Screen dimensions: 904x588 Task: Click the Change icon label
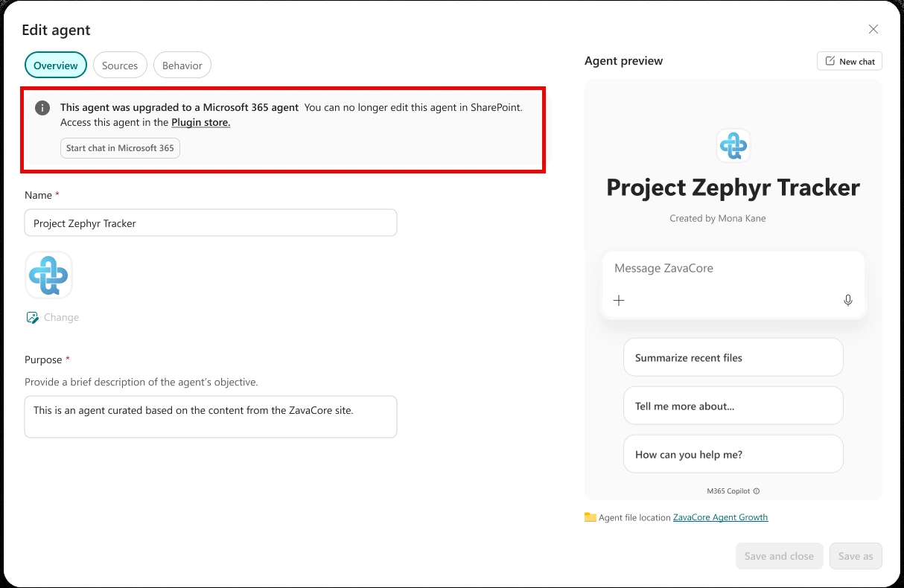tap(61, 317)
